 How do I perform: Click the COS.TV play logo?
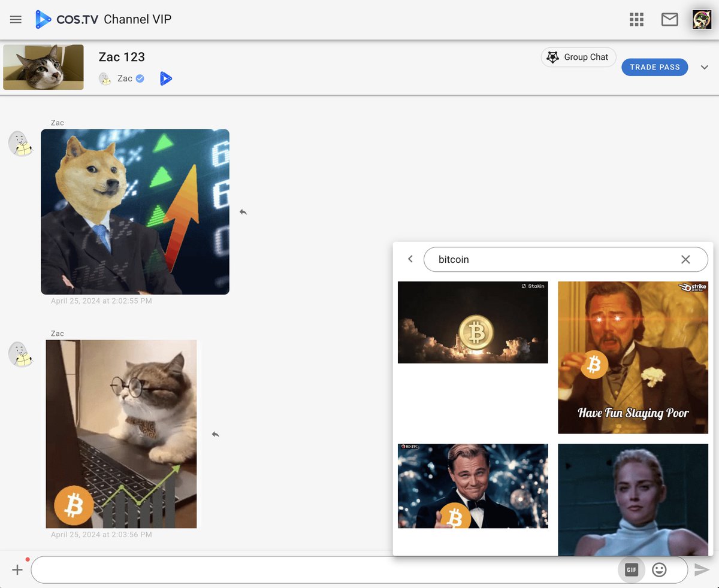coord(43,20)
